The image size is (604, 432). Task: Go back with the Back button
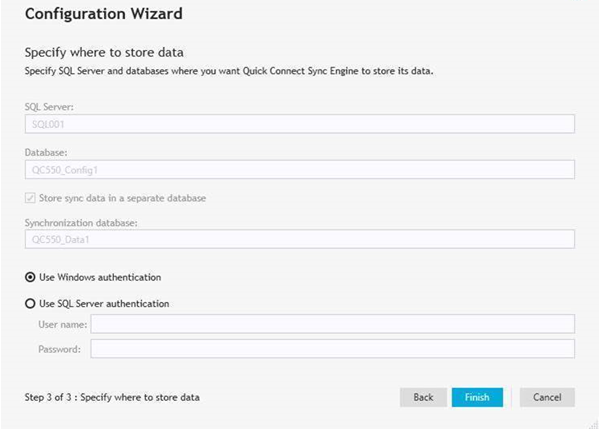tap(423, 397)
